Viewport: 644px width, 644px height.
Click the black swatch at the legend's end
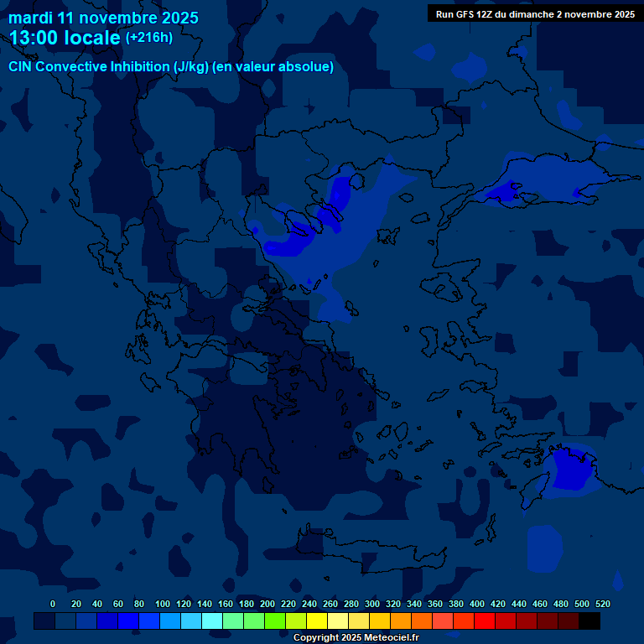click(589, 621)
